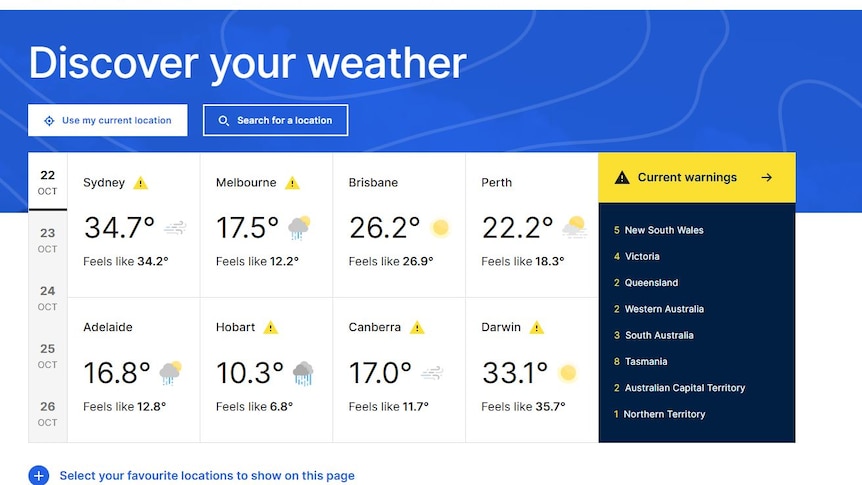The width and height of the screenshot is (862, 485).
Task: Click Search for a location button
Action: (x=275, y=120)
